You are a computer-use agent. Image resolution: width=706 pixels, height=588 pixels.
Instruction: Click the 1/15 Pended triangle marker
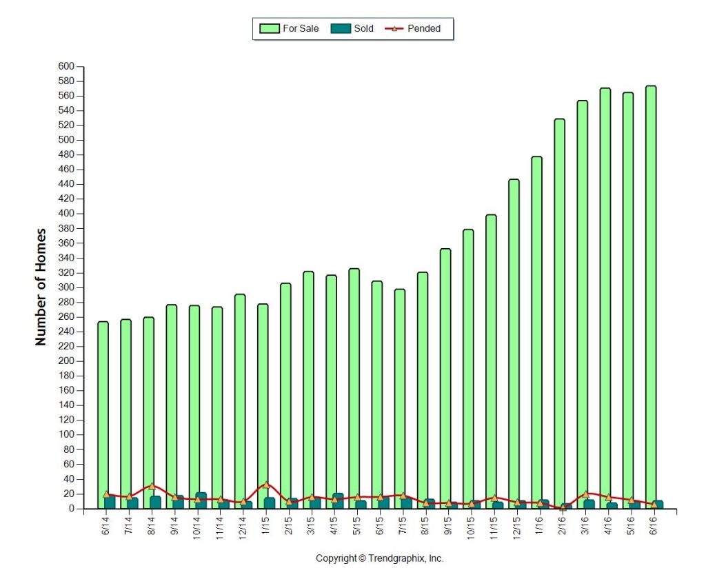click(x=265, y=485)
